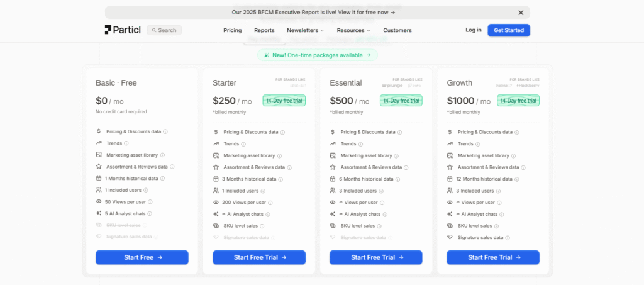644x285 pixels.
Task: Expand the Resources dropdown menu
Action: point(353,30)
